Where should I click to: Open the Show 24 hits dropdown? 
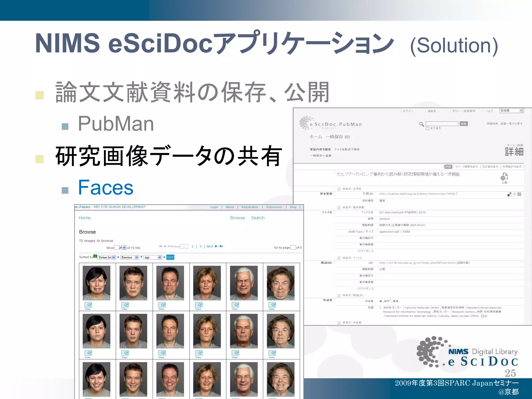pyautogui.click(x=120, y=248)
